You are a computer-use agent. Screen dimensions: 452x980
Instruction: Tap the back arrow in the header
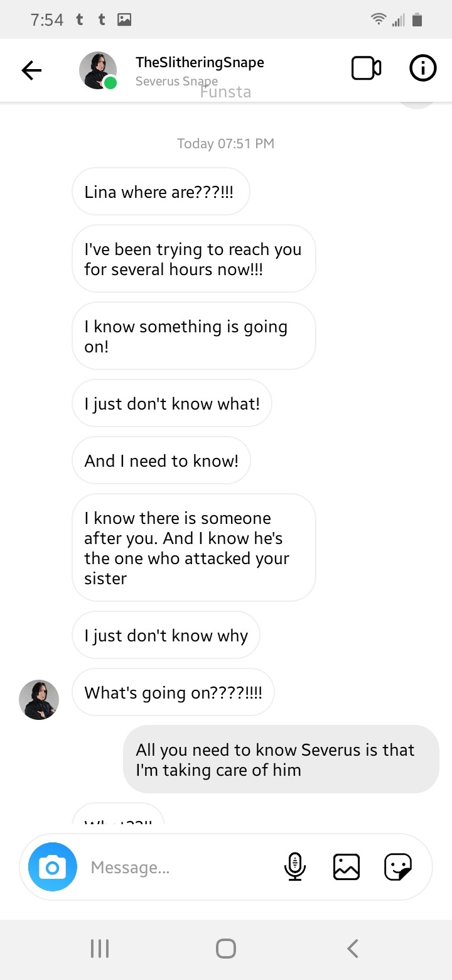[x=31, y=70]
